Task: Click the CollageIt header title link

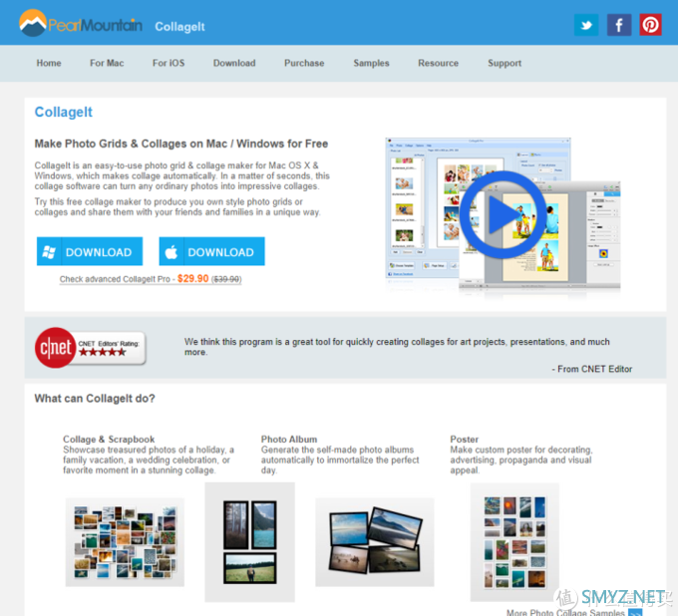Action: click(x=179, y=27)
